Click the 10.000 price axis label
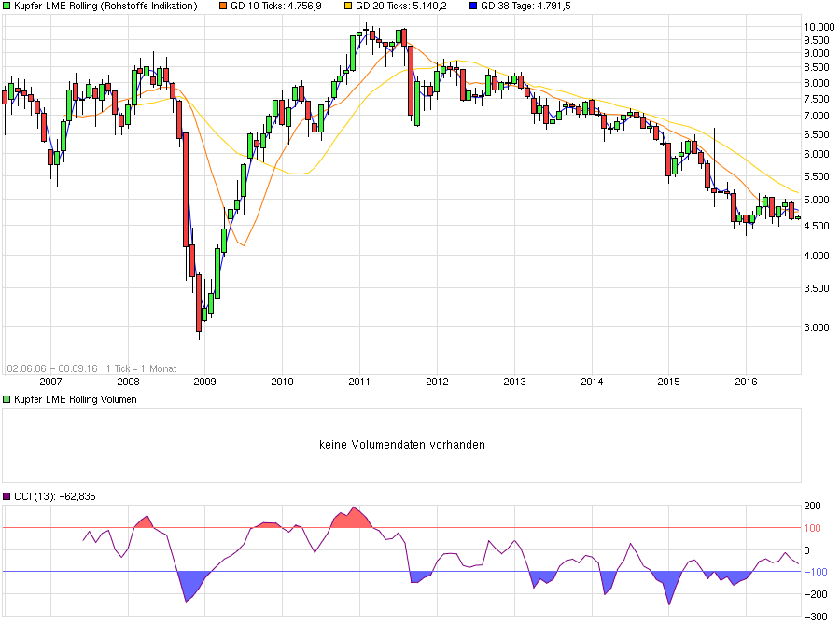Viewport: 840px width, 625px height. pos(819,27)
